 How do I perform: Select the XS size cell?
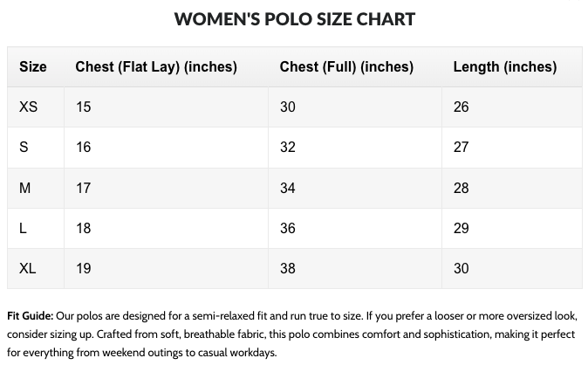click(x=28, y=107)
